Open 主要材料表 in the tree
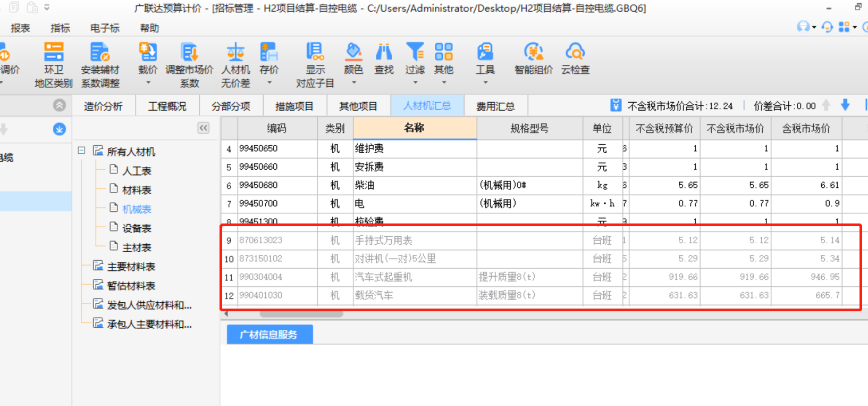This screenshot has width=868, height=406. click(131, 267)
